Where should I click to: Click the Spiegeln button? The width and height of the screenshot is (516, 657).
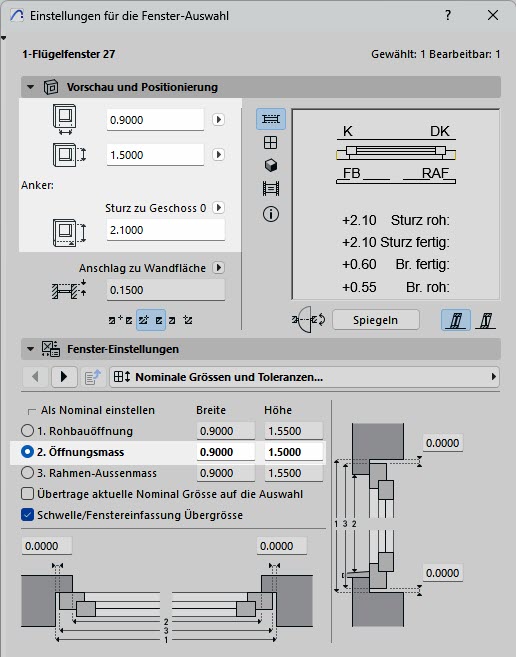click(x=376, y=320)
